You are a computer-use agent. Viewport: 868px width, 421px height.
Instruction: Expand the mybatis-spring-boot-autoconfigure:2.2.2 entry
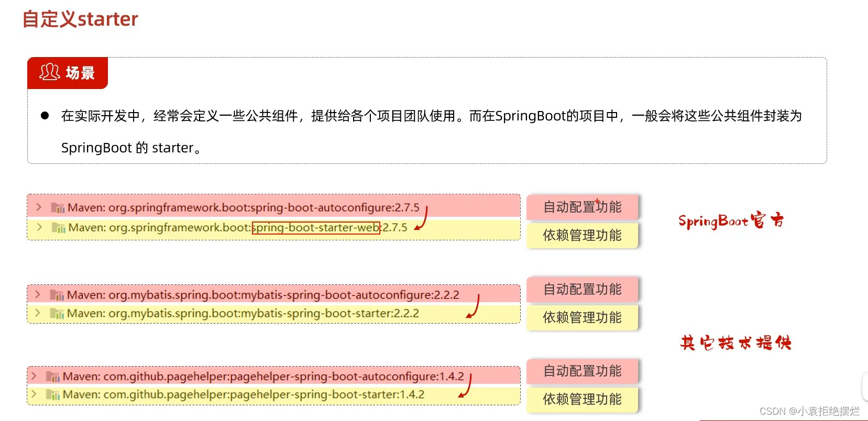click(38, 295)
